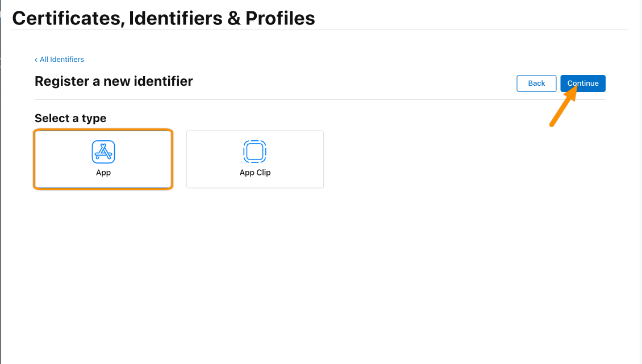This screenshot has width=642, height=364.
Task: Click the ampersand in the page title
Action: pyautogui.click(x=234, y=18)
